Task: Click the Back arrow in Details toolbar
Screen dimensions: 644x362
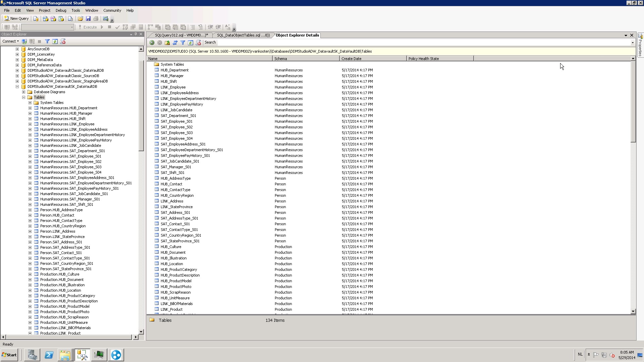Action: click(x=152, y=43)
